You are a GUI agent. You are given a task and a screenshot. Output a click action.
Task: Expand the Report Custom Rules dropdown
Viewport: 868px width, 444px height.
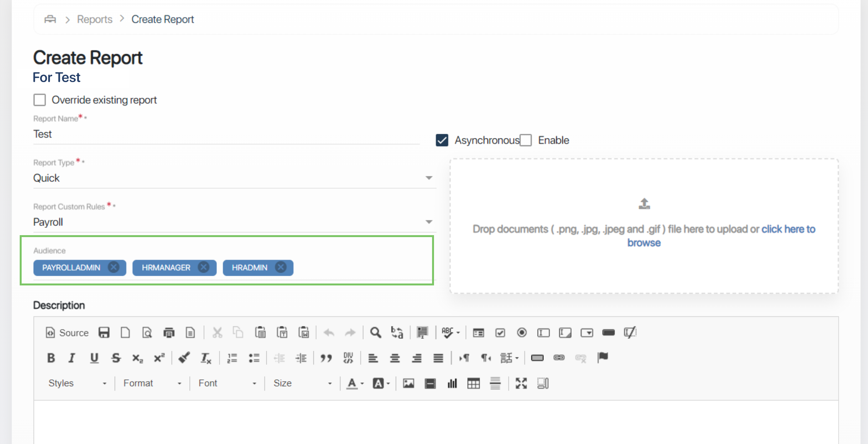tap(429, 222)
